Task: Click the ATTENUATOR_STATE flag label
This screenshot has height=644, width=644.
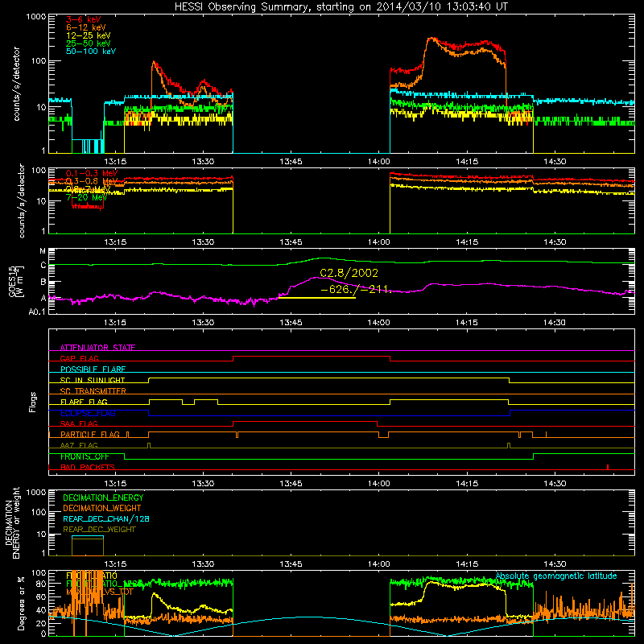Action: 97,348
